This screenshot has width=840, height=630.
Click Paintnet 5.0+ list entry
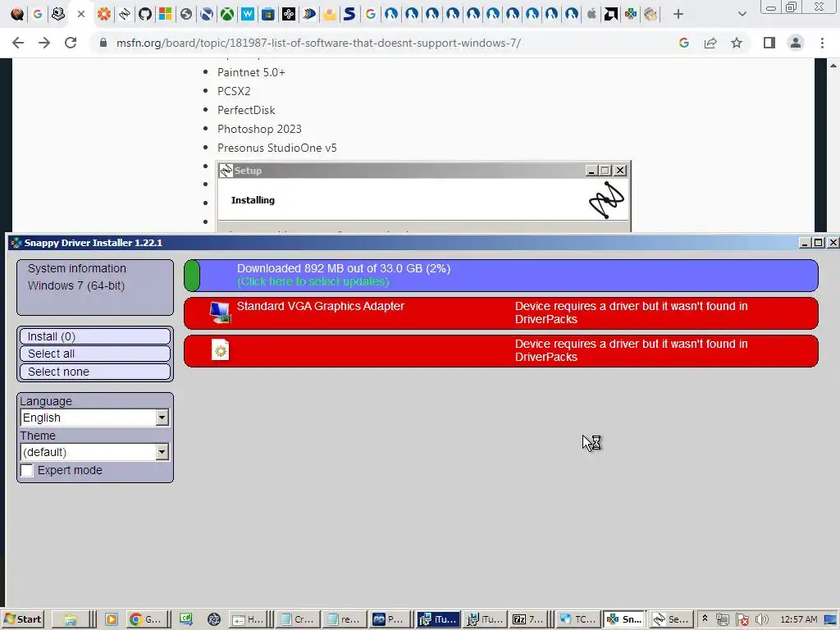[x=251, y=72]
